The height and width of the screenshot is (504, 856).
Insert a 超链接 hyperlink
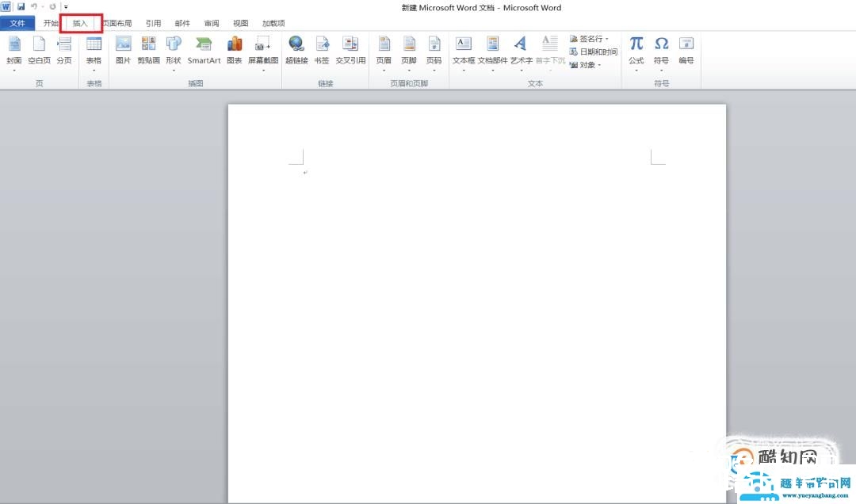[x=296, y=49]
